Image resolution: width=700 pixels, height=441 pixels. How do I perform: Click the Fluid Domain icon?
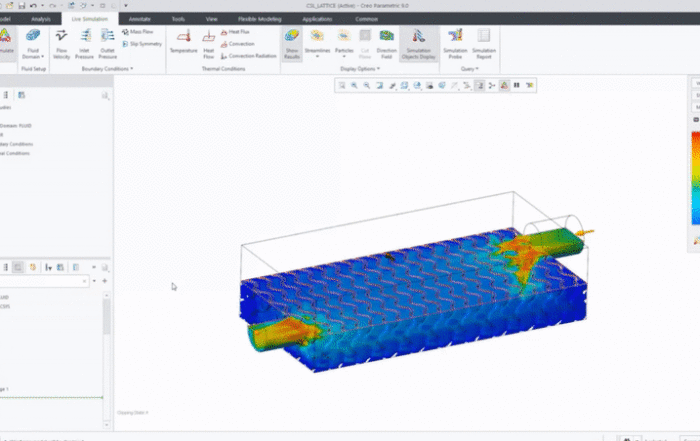click(x=33, y=36)
